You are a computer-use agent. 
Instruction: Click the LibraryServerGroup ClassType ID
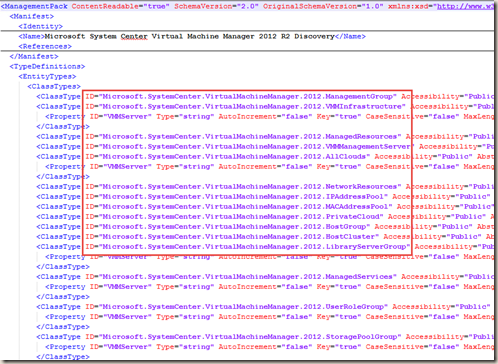(248, 246)
